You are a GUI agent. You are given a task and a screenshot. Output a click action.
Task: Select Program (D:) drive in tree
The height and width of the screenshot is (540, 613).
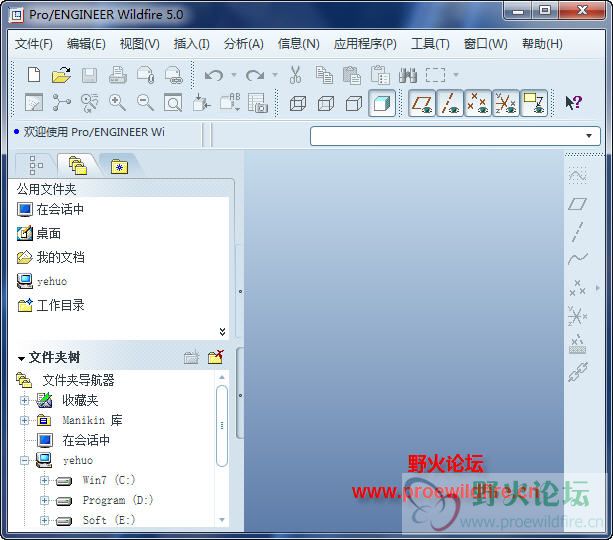(118, 500)
